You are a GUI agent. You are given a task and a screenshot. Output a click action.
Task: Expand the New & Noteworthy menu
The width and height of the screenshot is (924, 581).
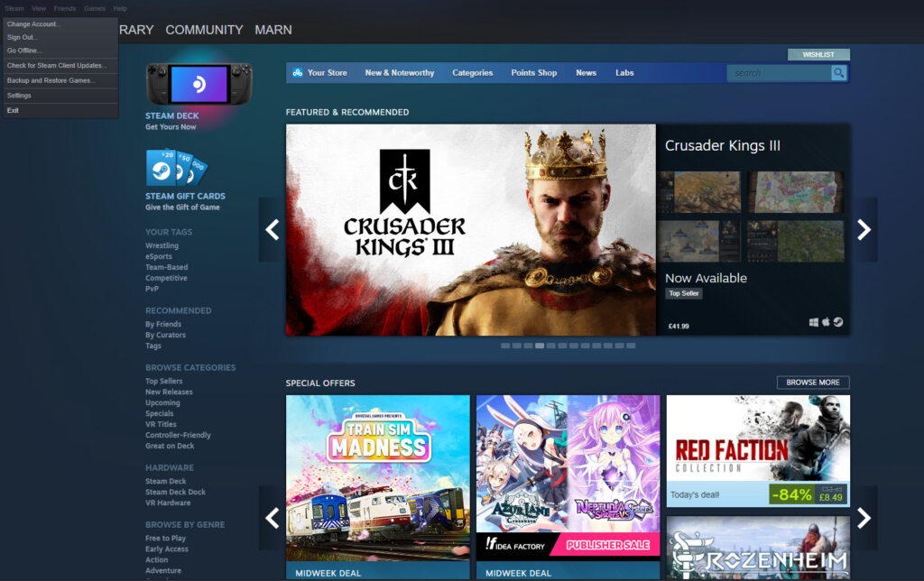tap(399, 73)
